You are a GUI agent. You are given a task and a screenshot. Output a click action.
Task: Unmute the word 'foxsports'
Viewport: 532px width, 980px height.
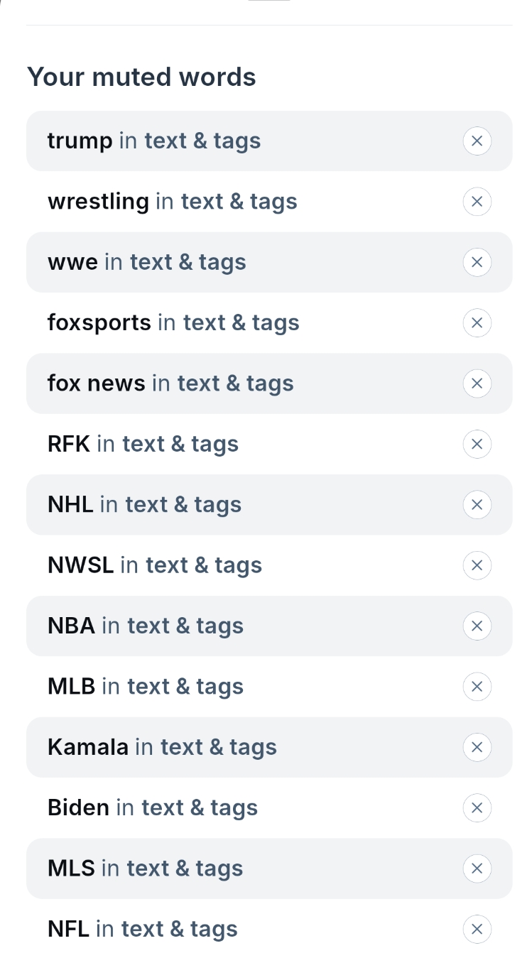477,323
